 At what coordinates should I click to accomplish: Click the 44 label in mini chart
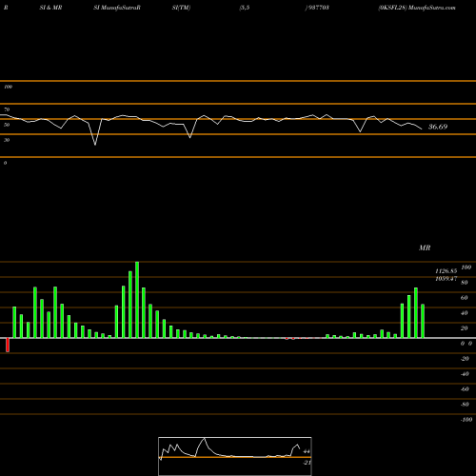(x=307, y=451)
